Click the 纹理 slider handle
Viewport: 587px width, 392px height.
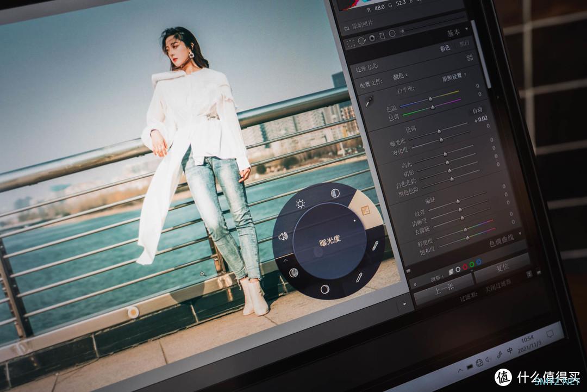pyautogui.click(x=458, y=201)
